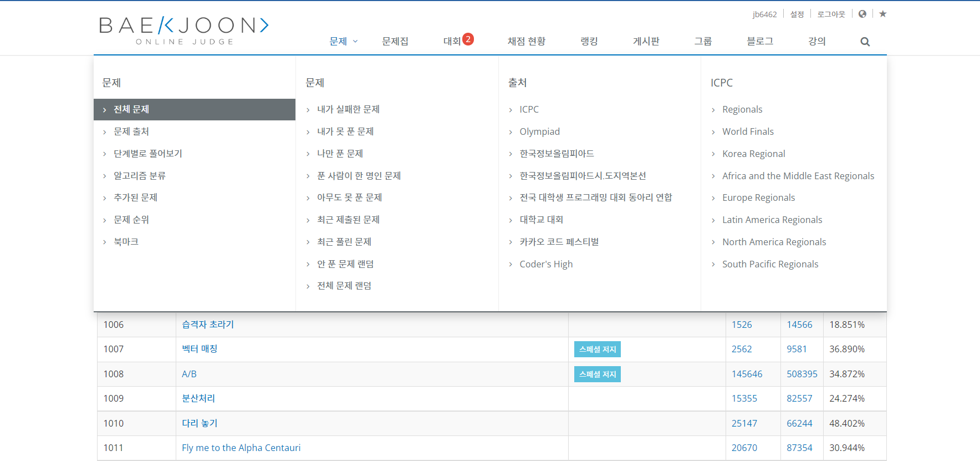Image resolution: width=980 pixels, height=461 pixels.
Task: Open the globe language icon
Action: 862,14
